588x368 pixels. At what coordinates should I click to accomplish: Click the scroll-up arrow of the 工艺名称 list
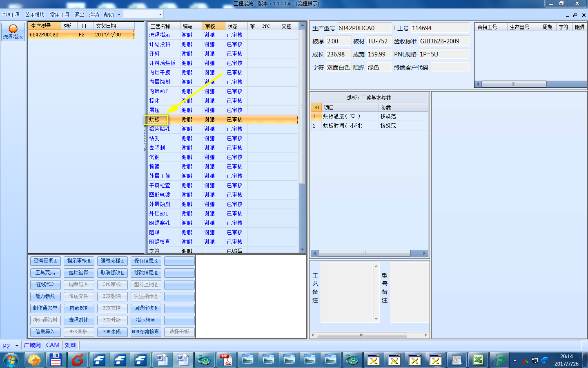(x=303, y=25)
